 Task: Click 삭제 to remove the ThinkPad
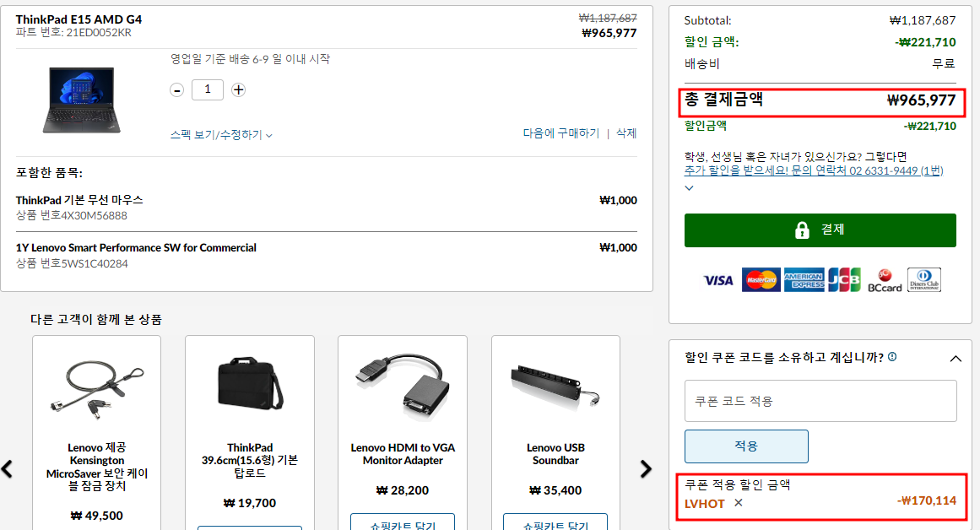(x=626, y=133)
